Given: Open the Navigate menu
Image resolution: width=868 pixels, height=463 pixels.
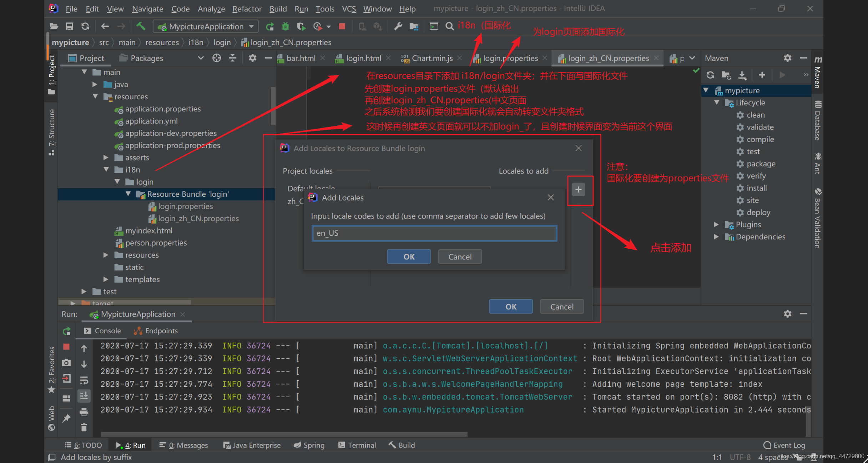Looking at the screenshot, I should 147,9.
